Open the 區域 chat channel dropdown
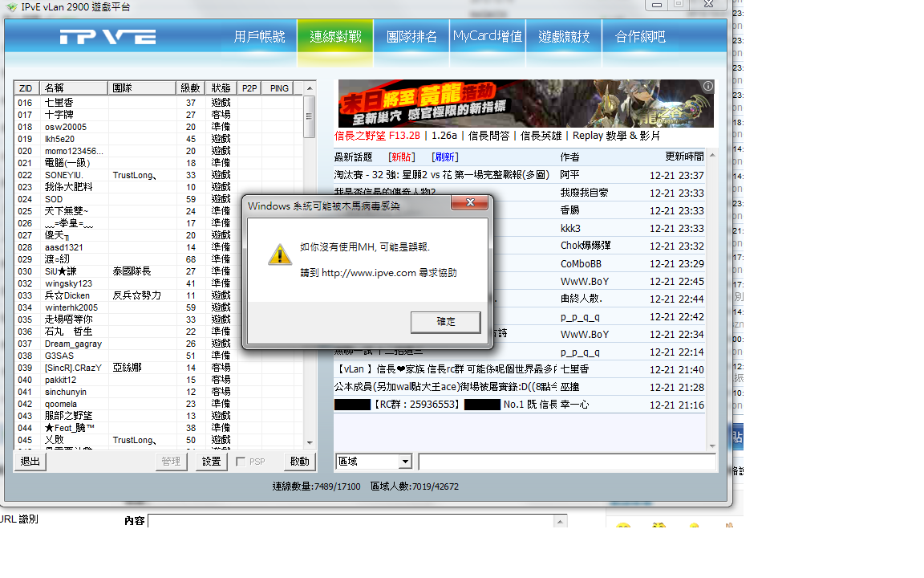 pos(405,462)
